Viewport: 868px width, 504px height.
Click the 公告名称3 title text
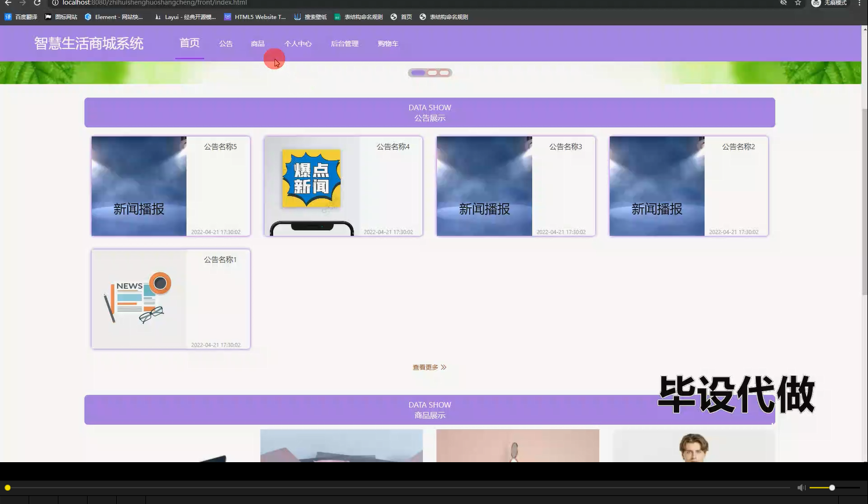(566, 147)
